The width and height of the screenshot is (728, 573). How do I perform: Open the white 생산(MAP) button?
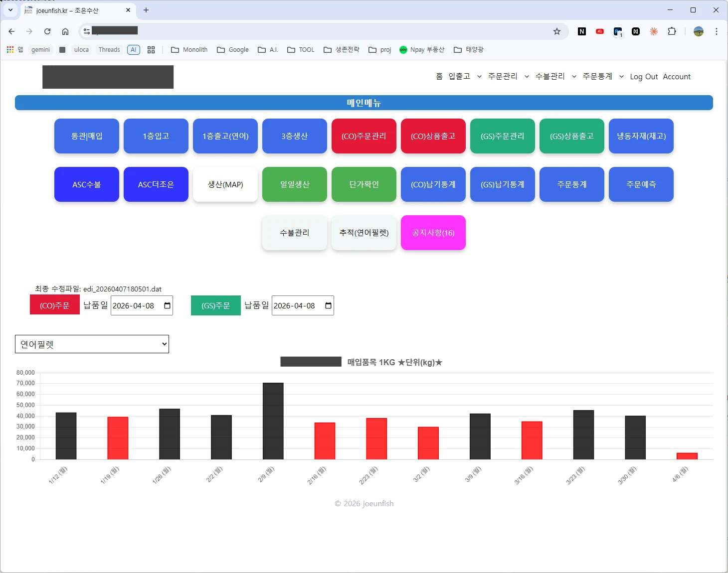coord(225,184)
